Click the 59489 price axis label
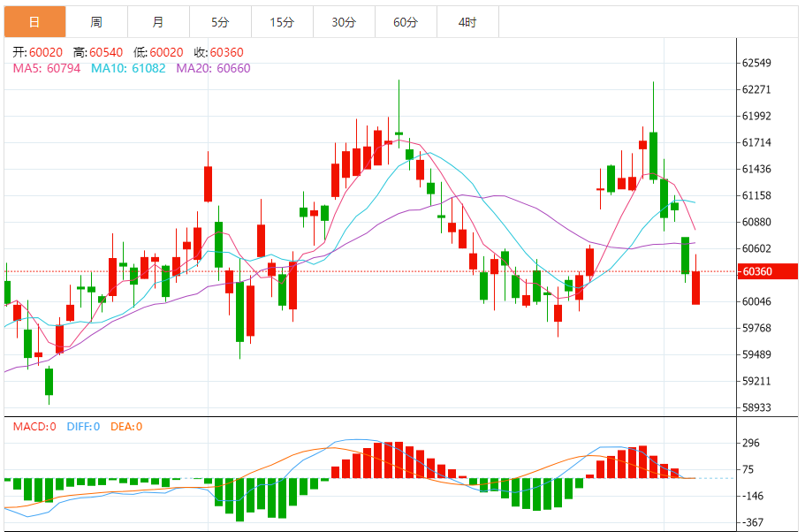Screen dimensions: 805x532 756,354
